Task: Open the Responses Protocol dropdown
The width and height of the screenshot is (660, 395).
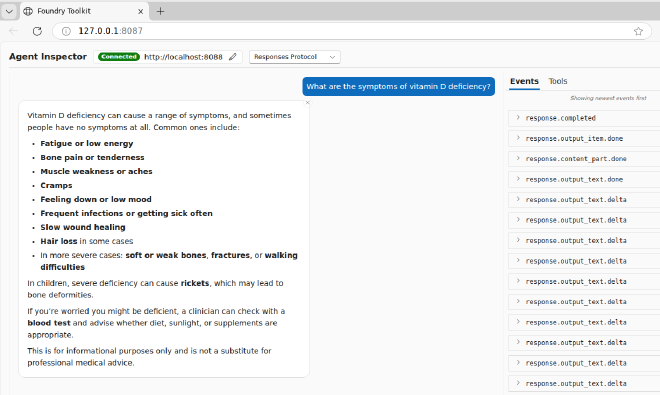Action: coord(295,57)
